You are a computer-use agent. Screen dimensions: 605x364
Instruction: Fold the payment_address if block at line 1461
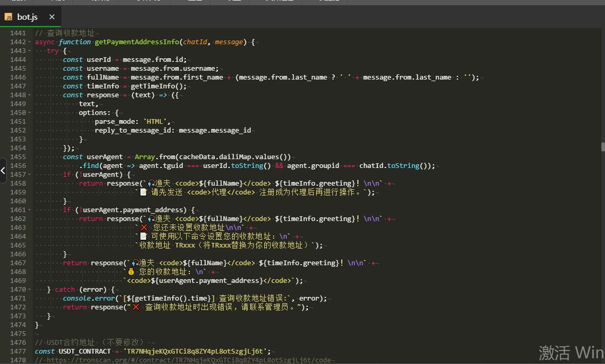[29, 210]
